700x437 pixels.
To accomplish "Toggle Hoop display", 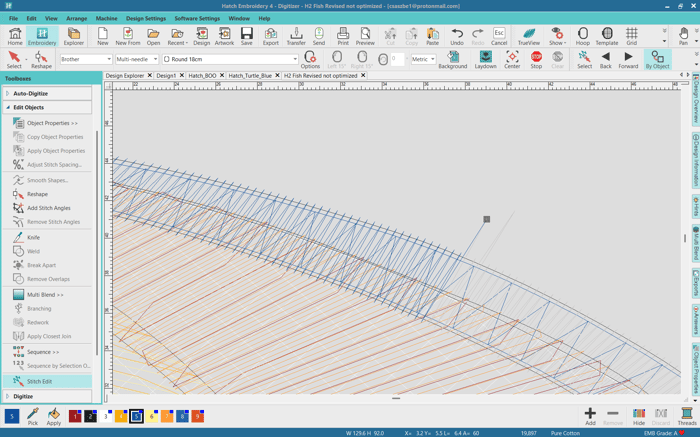I will 583,36.
